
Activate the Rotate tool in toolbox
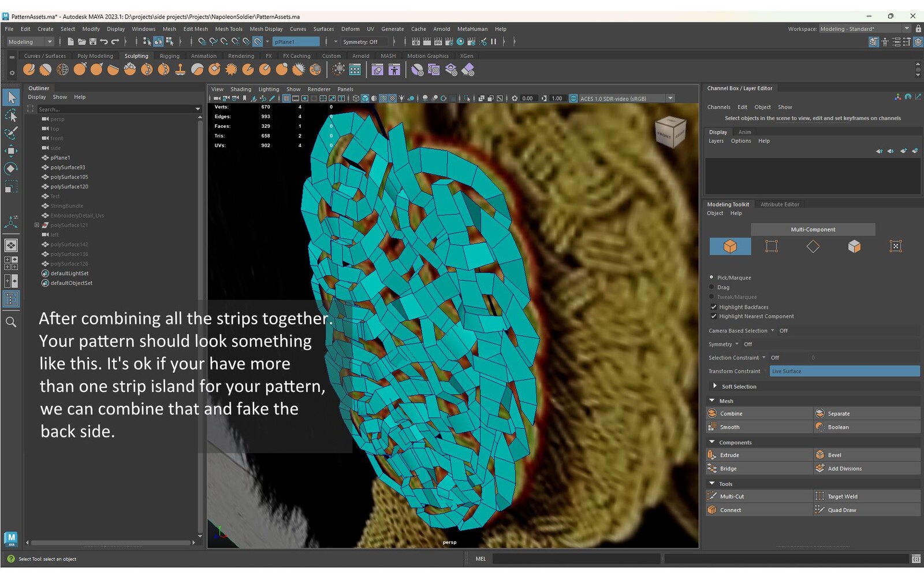tap(11, 169)
